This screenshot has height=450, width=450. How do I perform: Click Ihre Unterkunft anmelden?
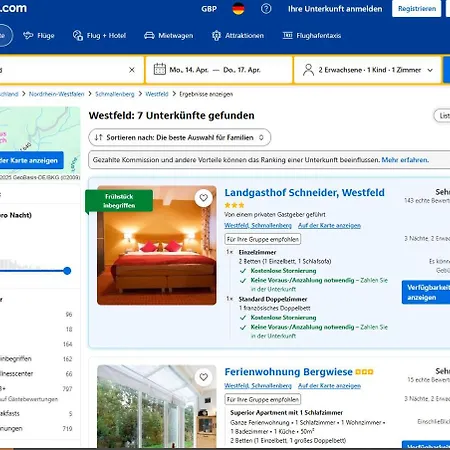pos(335,9)
